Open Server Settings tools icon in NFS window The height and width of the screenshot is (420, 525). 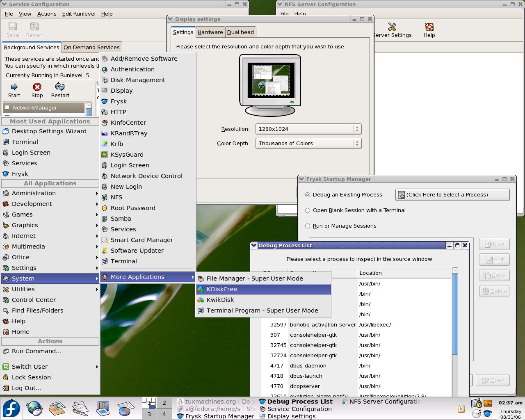(x=392, y=27)
